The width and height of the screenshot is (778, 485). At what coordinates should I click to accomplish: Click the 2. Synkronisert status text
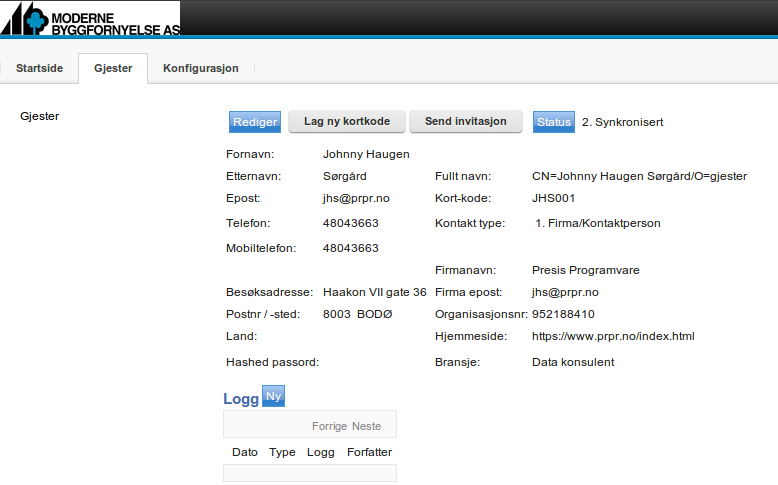pyautogui.click(x=622, y=122)
